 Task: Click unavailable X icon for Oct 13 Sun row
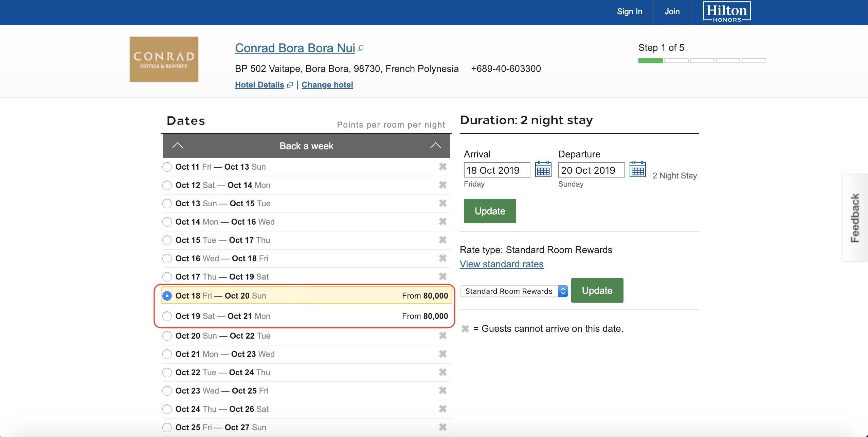click(442, 203)
